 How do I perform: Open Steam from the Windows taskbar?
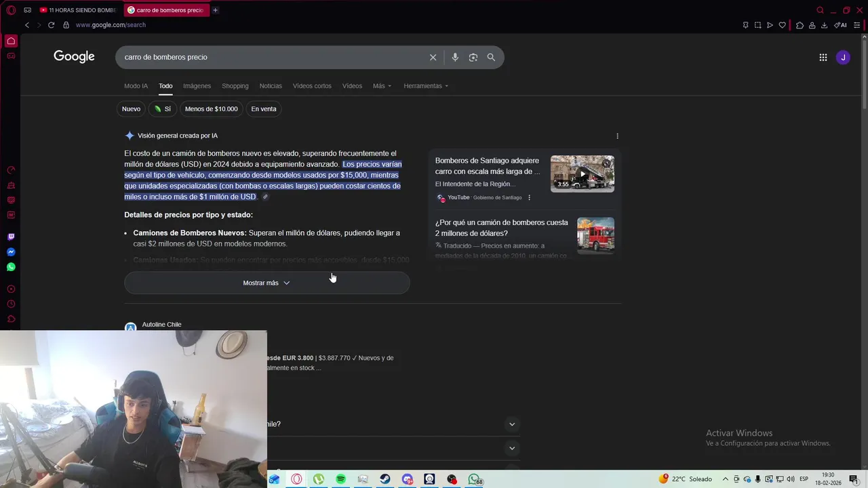pyautogui.click(x=384, y=479)
